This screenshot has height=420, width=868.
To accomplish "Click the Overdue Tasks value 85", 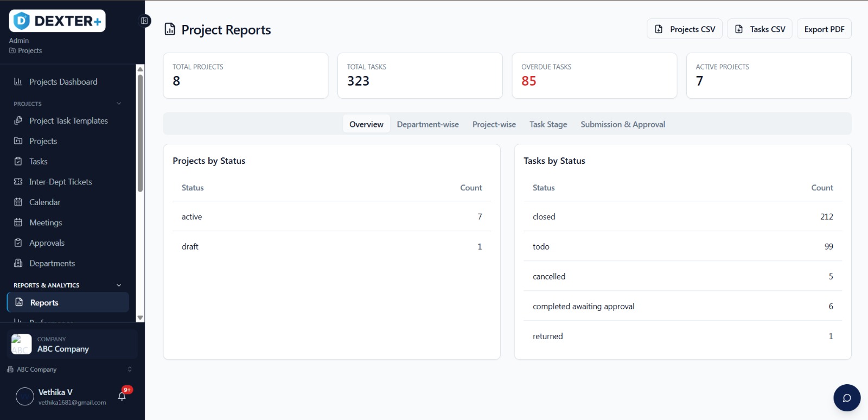I will point(529,81).
